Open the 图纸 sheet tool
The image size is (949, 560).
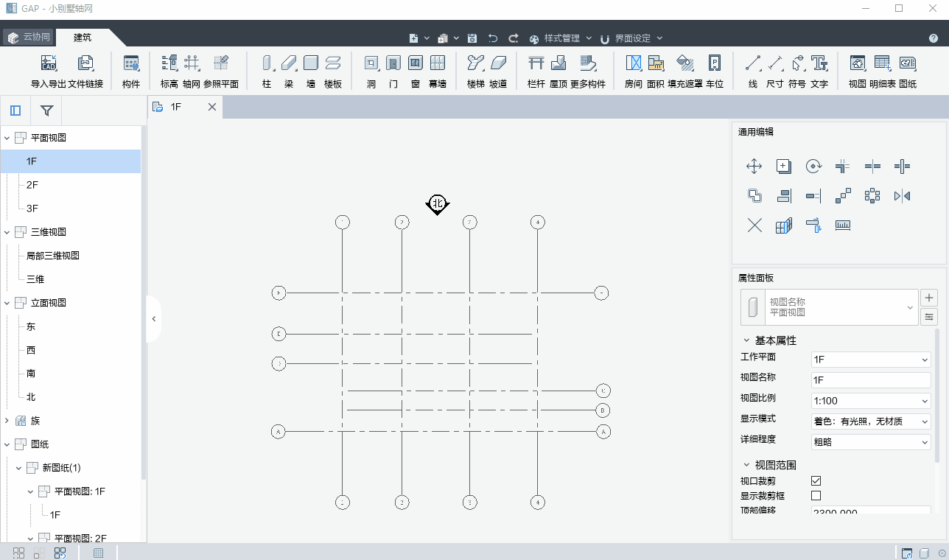[908, 71]
